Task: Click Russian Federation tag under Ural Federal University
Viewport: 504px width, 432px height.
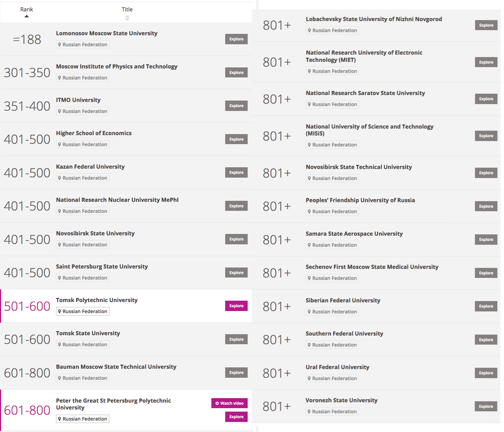Action: [332, 378]
